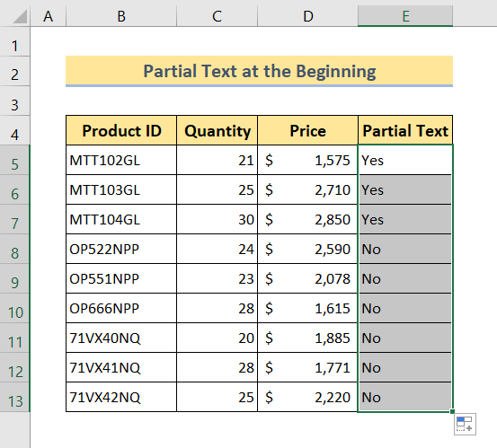Select row 13 header
497x448 pixels.
(15, 397)
